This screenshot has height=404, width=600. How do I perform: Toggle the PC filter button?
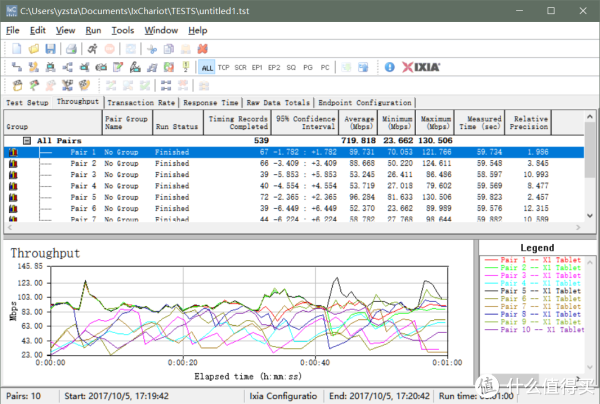coord(325,68)
